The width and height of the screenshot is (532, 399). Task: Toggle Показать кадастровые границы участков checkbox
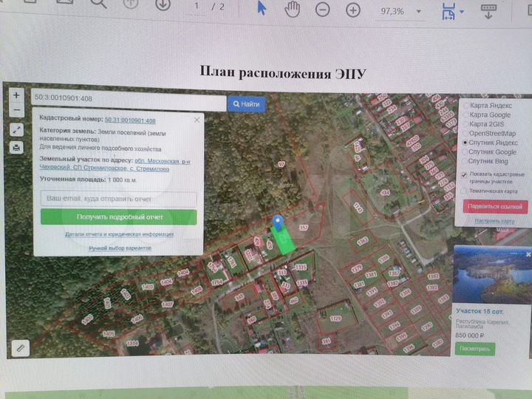coord(464,174)
